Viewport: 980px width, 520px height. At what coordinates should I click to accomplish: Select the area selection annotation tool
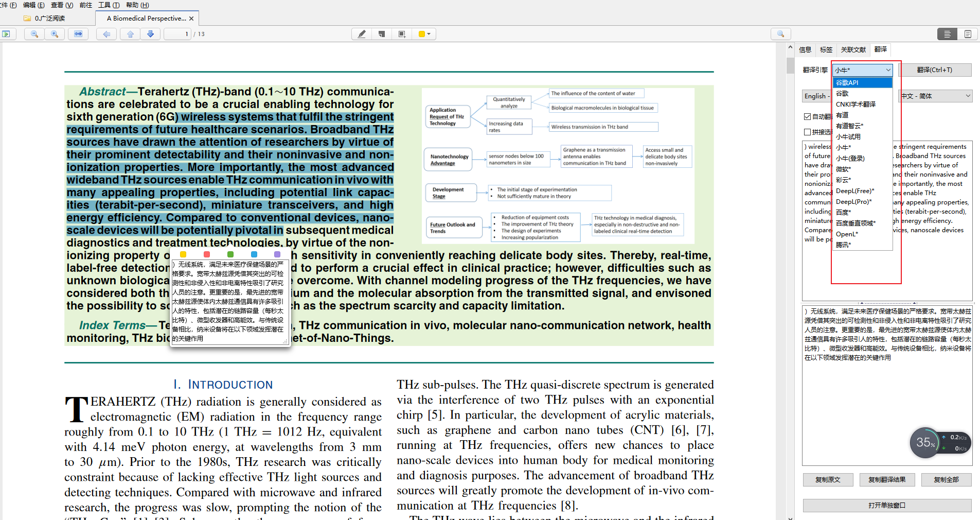[402, 34]
